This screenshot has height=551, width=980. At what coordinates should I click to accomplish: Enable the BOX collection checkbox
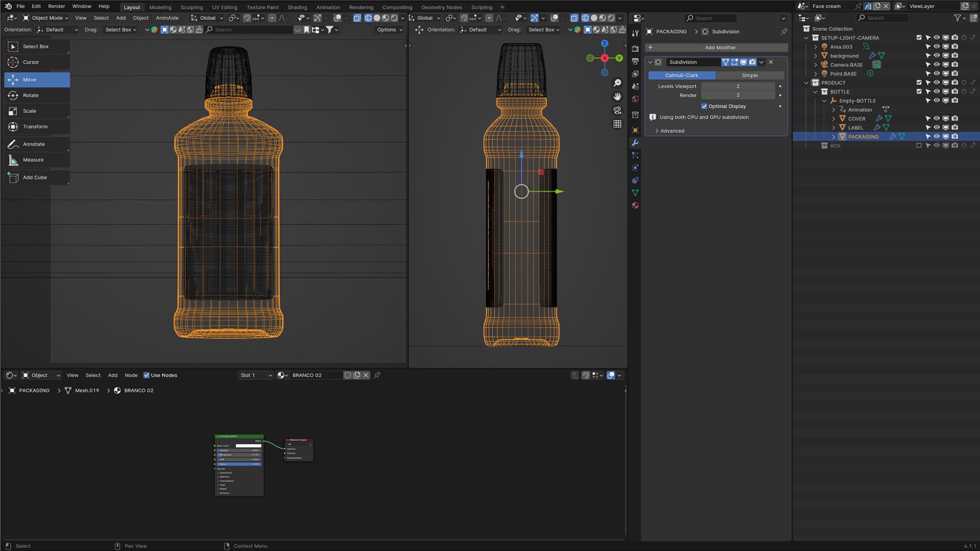[x=919, y=145]
